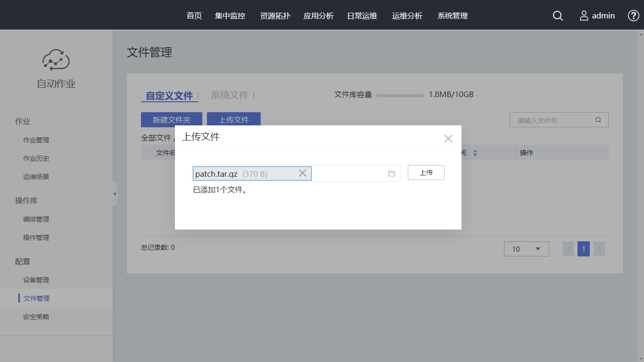Viewport: 644px width, 362px height.
Task: Go to next page arrow in pagination
Action: 599,249
